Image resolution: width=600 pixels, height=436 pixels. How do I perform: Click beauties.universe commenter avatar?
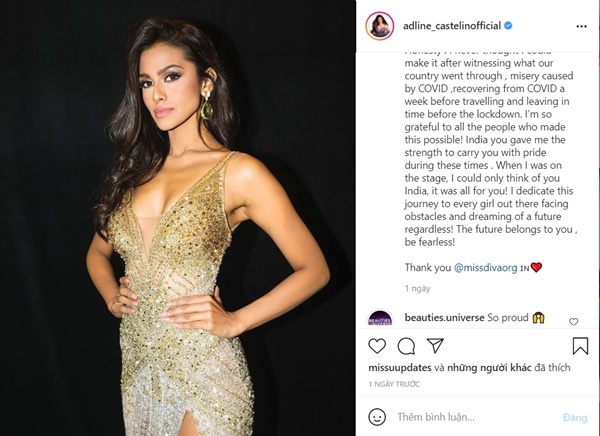pyautogui.click(x=380, y=318)
